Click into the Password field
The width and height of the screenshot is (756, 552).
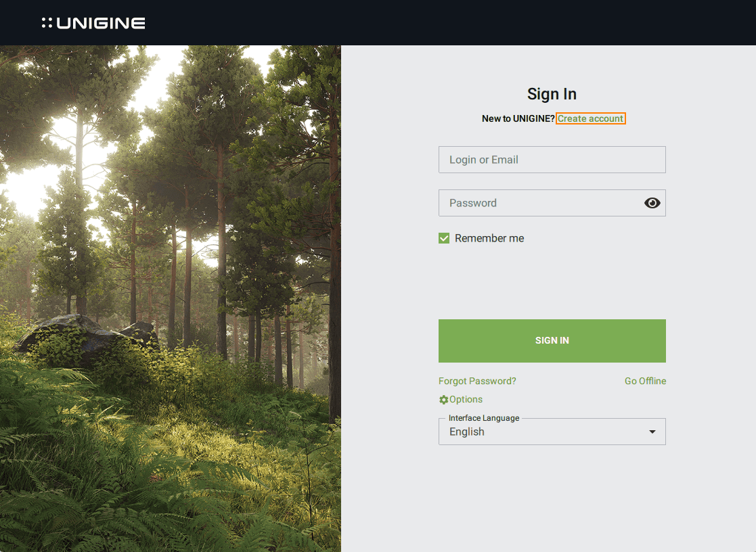click(x=538, y=203)
